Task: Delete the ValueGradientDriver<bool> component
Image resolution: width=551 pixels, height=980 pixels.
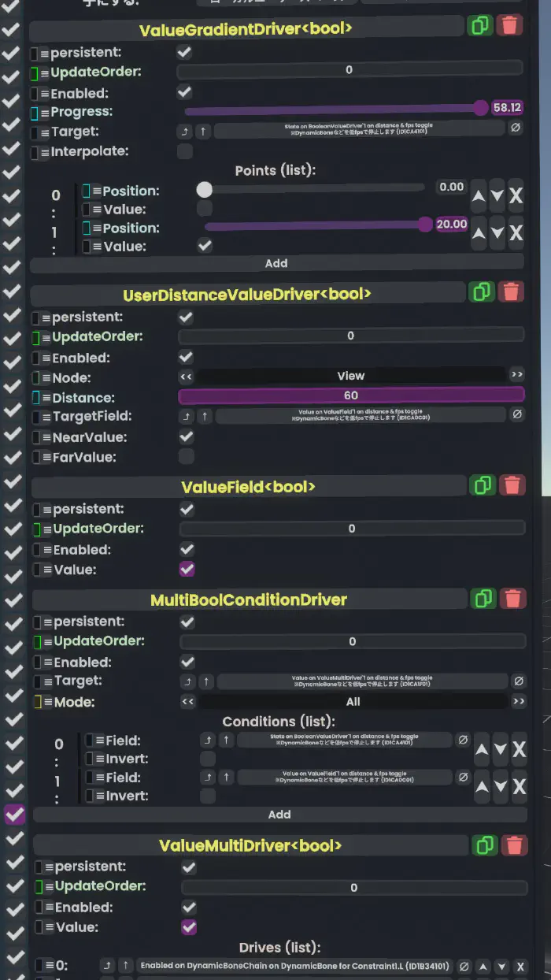Action: click(509, 26)
